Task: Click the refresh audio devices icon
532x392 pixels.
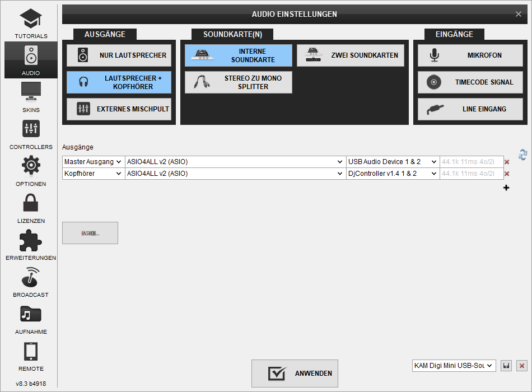Action: tap(522, 155)
